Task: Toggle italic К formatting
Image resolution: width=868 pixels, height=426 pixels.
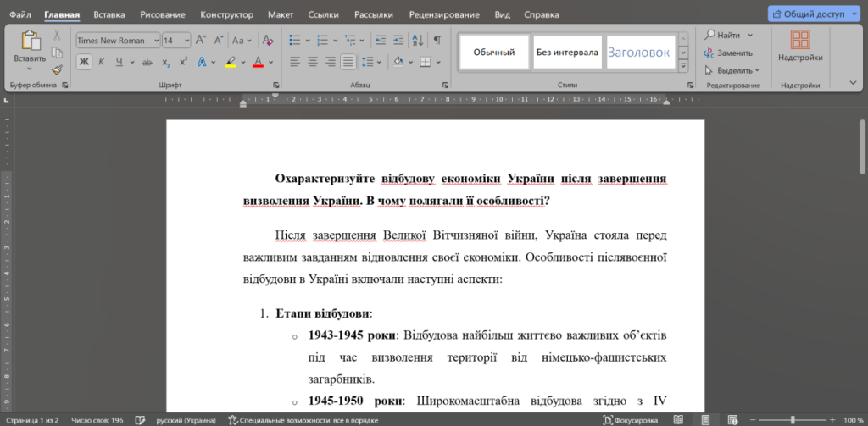Action: pos(101,62)
